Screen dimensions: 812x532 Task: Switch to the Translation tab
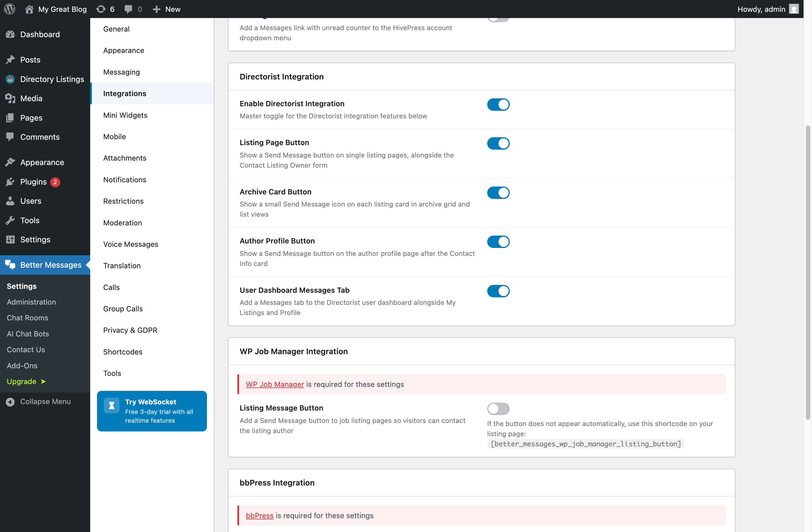point(152,266)
